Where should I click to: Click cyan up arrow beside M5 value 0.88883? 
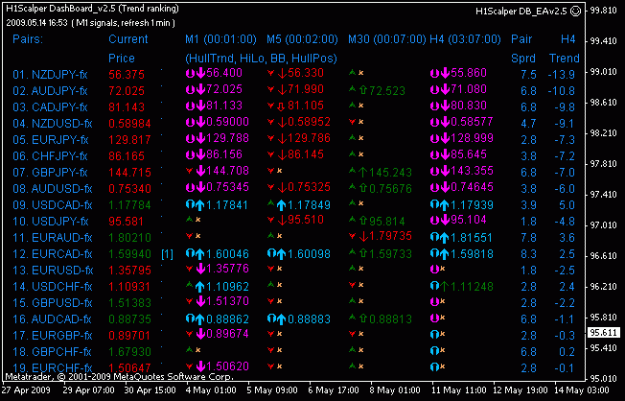pos(281,319)
